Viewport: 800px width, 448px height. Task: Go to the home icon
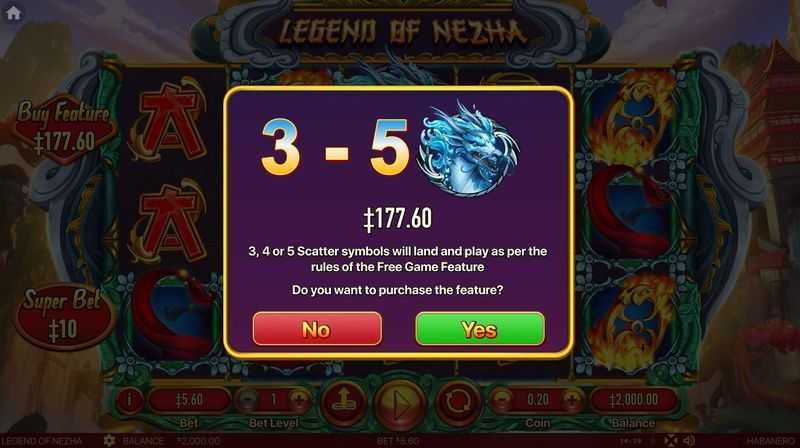(x=13, y=13)
